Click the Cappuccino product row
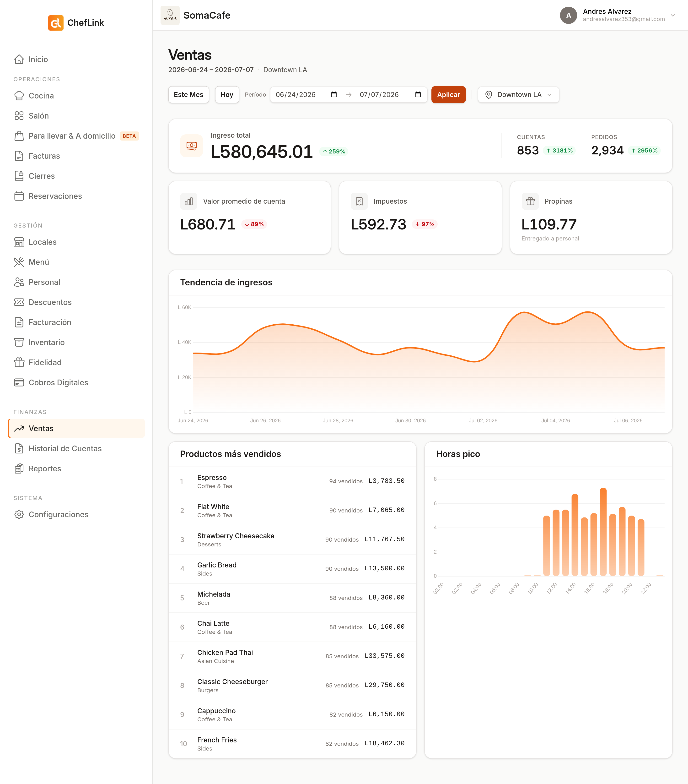688x784 pixels. [x=292, y=715]
